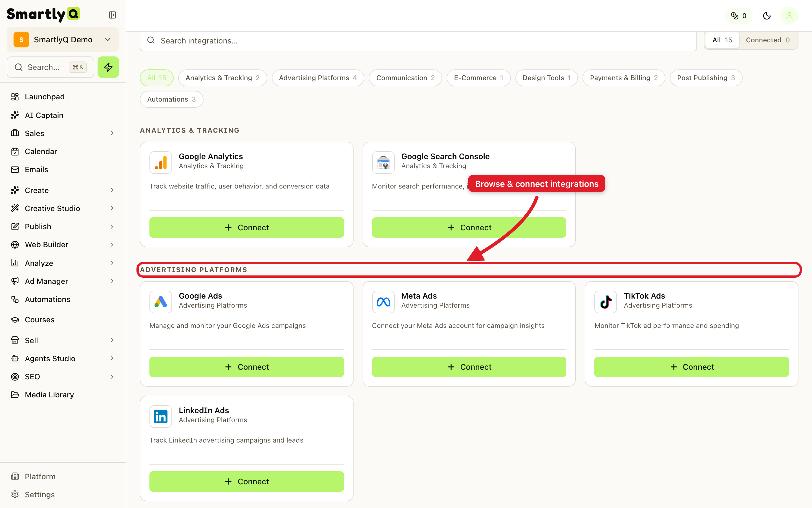Focus the Search integrations field
Viewport: 812px width, 508px height.
(x=418, y=41)
